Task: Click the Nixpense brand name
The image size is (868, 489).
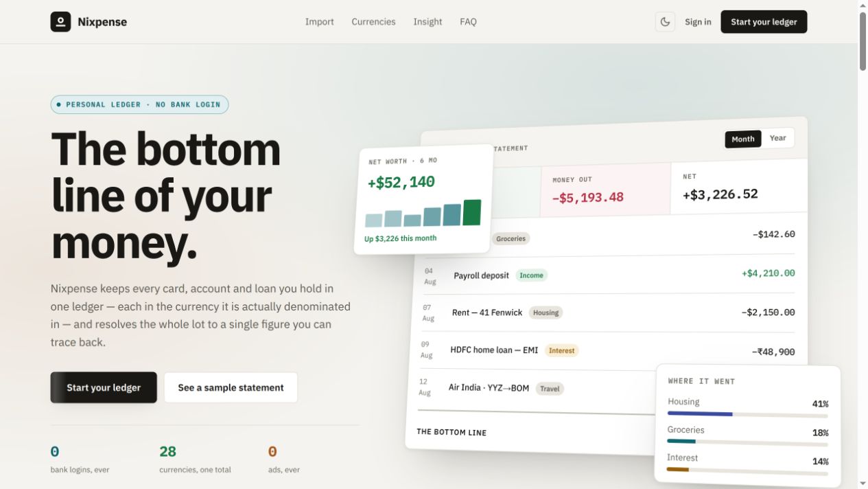Action: (x=102, y=22)
